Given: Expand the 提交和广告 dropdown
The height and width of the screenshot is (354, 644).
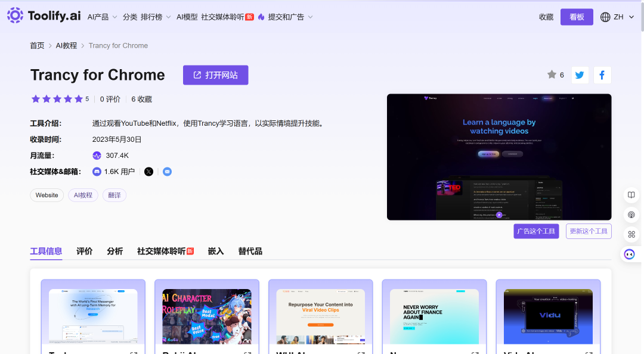Looking at the screenshot, I should pos(290,17).
